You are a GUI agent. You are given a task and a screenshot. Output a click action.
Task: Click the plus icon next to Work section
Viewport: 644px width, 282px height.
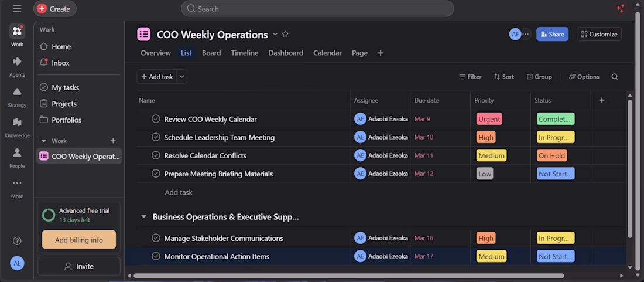(x=113, y=141)
